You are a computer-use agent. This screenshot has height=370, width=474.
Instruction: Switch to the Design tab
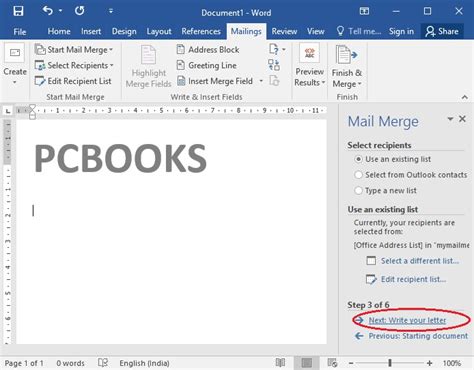click(124, 31)
